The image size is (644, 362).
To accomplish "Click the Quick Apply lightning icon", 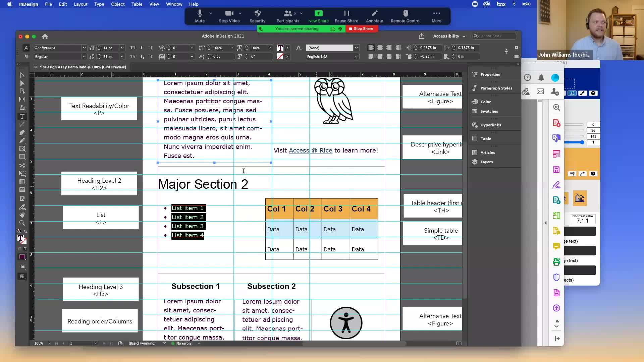I will 506,51.
